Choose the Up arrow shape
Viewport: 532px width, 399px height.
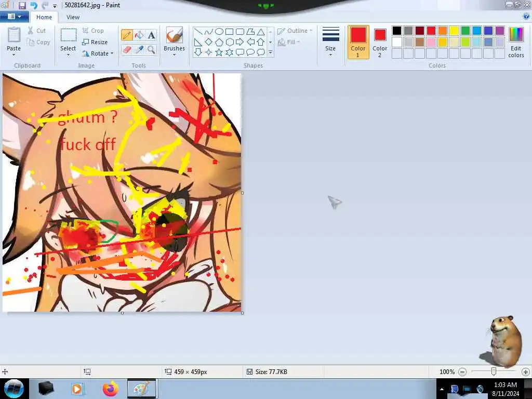pyautogui.click(x=261, y=42)
